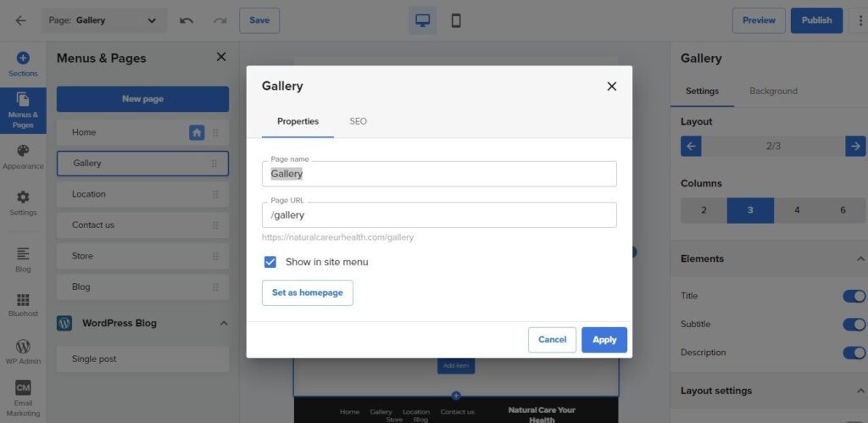Disable the Subtitle element switch
868x423 pixels.
853,324
